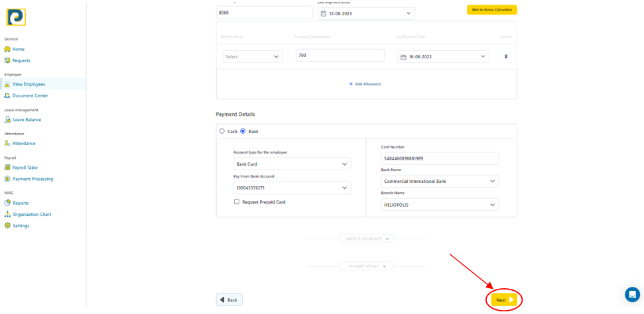This screenshot has width=644, height=314.
Task: Open the Branch Name dropdown
Action: pos(440,205)
